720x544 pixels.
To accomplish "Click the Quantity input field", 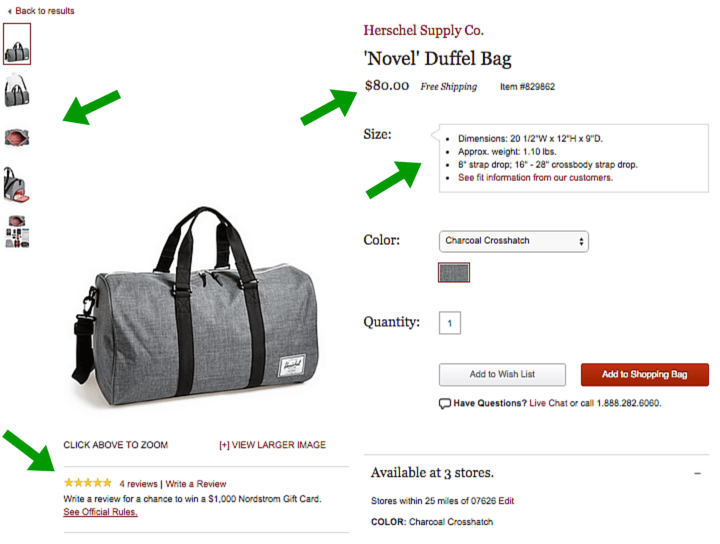I will point(450,323).
